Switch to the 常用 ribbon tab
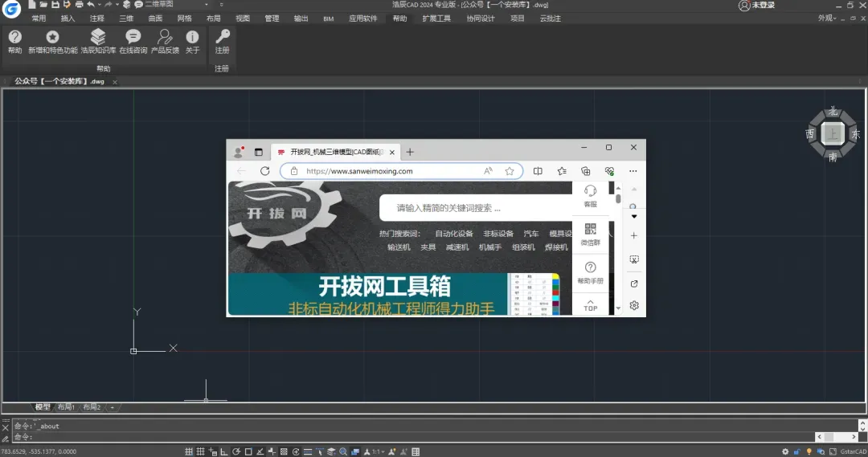Image resolution: width=868 pixels, height=457 pixels. tap(39, 18)
